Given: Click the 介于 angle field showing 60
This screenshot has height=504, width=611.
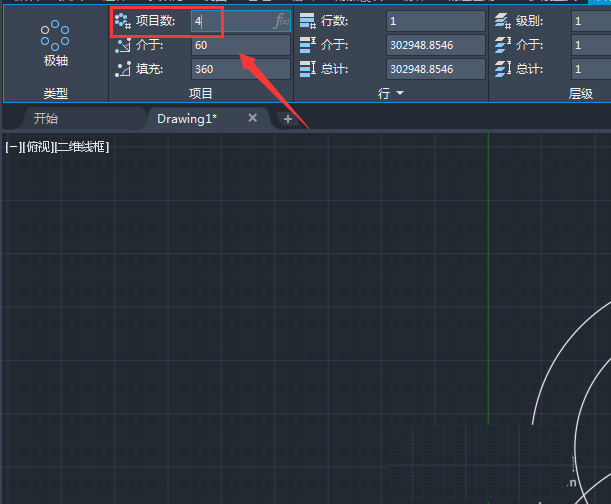Looking at the screenshot, I should pos(241,45).
